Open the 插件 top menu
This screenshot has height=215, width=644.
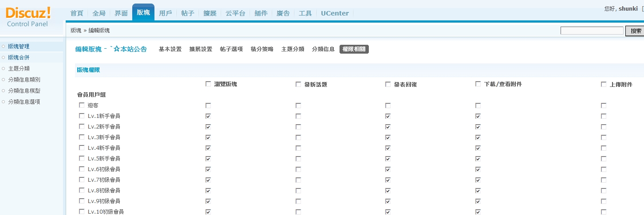(x=261, y=13)
